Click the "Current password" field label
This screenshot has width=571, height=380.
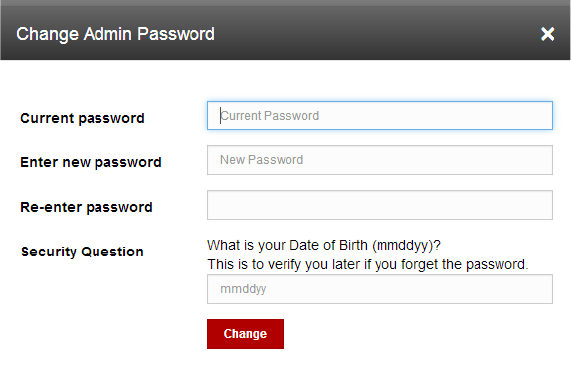click(82, 118)
